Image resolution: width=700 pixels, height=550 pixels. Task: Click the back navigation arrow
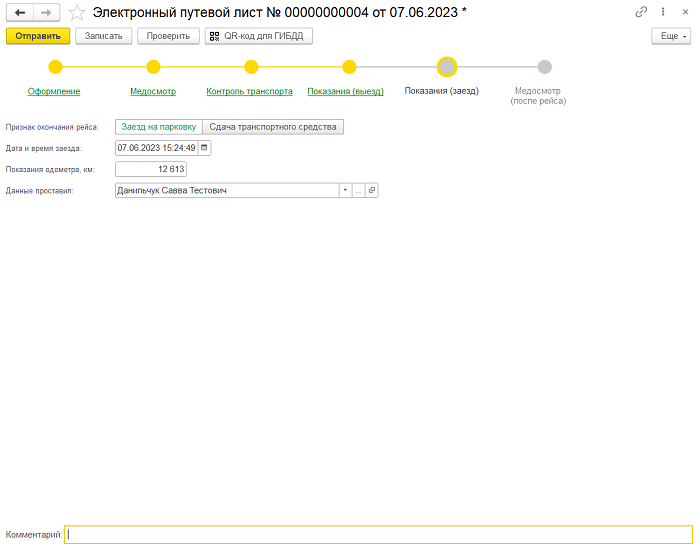point(20,12)
